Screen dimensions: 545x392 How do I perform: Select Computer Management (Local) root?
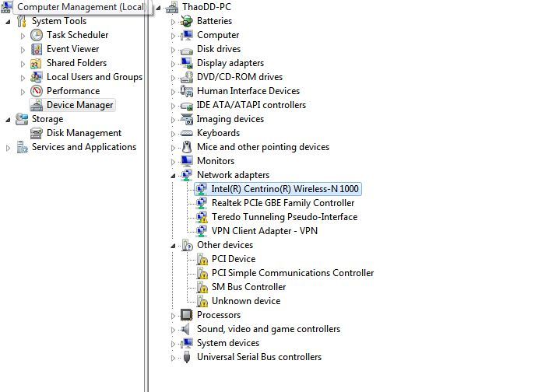[81, 7]
